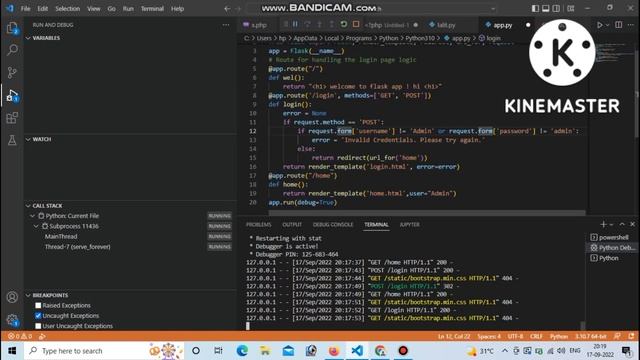
Task: Open the Source Control view
Action: point(12,73)
